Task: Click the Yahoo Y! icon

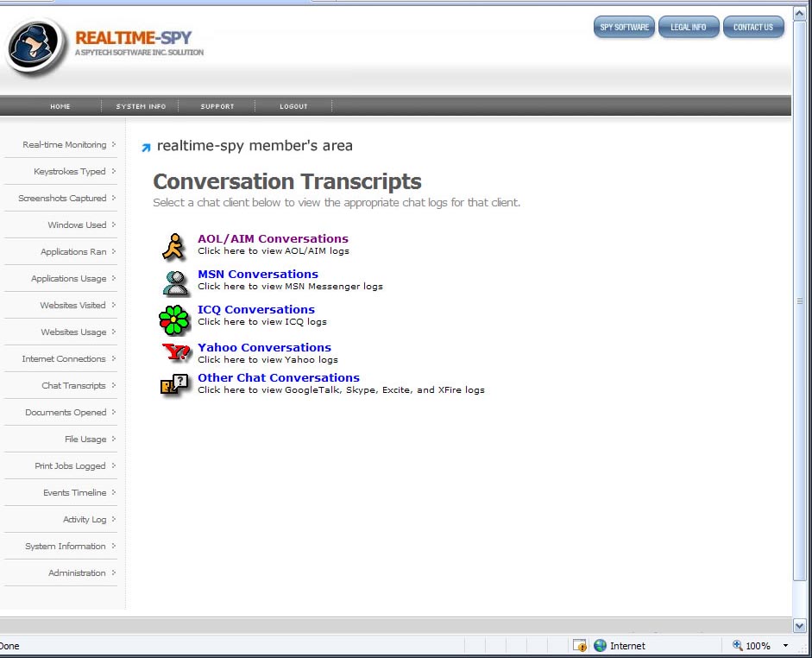Action: 176,352
